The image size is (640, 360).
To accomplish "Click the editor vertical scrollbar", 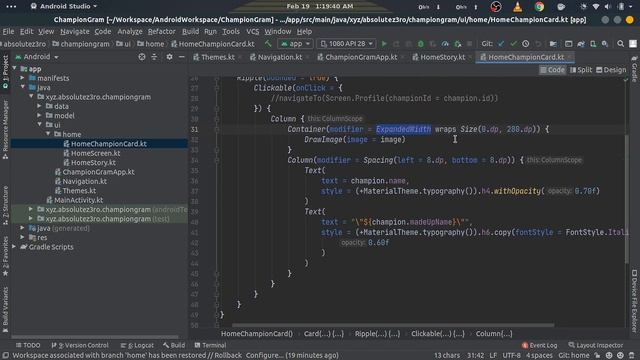I will click(627, 199).
